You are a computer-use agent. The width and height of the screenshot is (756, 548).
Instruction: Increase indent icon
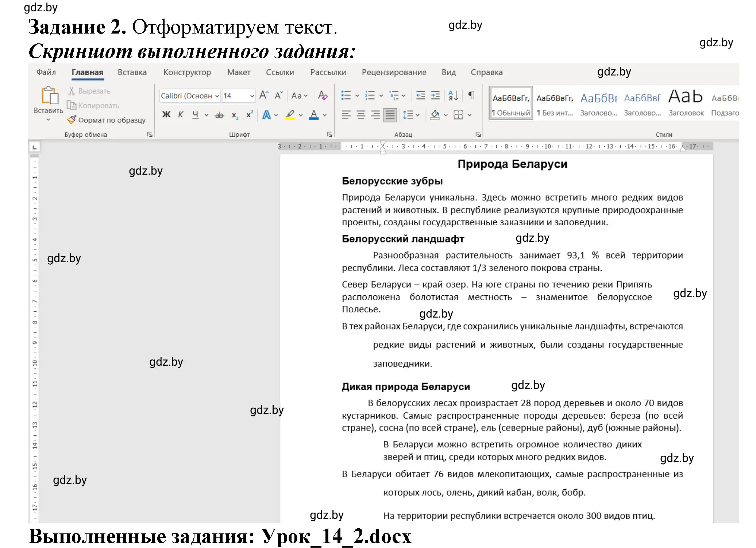pyautogui.click(x=435, y=96)
